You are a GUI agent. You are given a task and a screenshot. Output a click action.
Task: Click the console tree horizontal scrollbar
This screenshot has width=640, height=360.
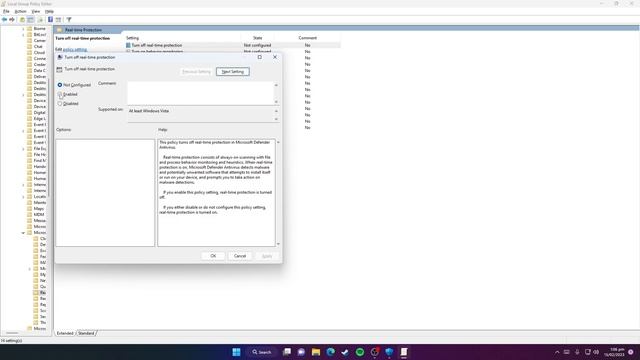[12, 333]
